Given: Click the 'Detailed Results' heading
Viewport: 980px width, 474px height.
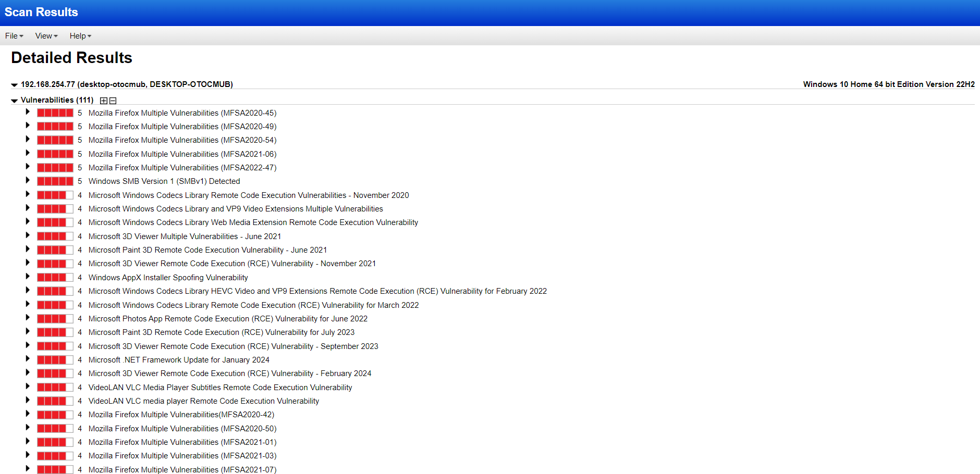Looking at the screenshot, I should (71, 58).
